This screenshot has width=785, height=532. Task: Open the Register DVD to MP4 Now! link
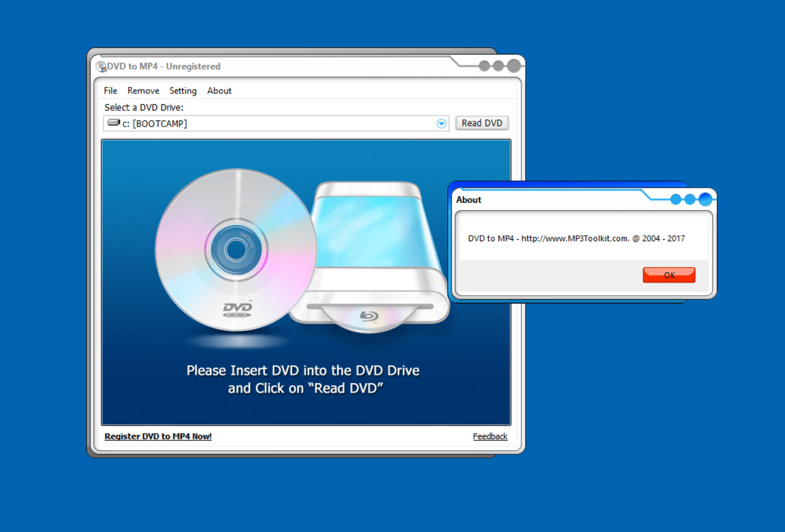coord(158,436)
